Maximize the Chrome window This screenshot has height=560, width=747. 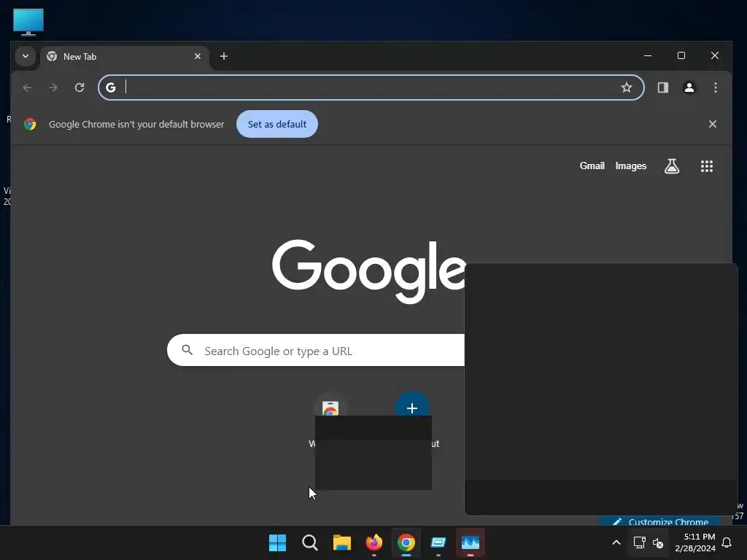(x=681, y=55)
